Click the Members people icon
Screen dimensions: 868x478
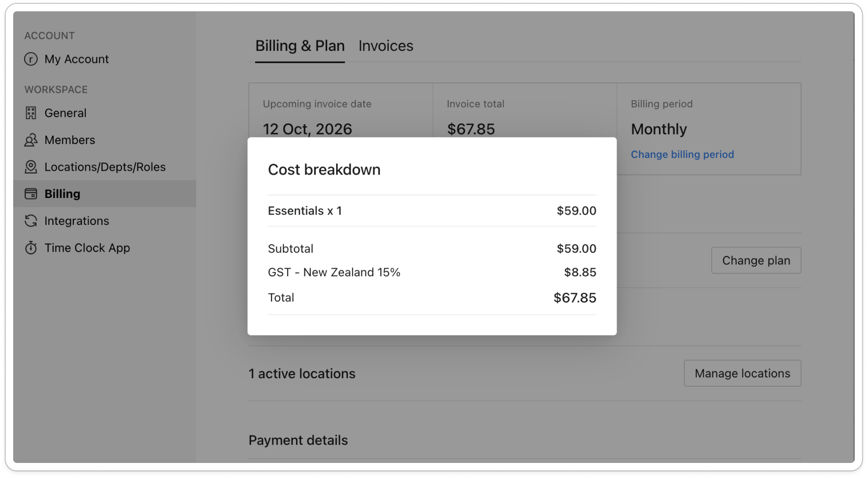(x=31, y=140)
